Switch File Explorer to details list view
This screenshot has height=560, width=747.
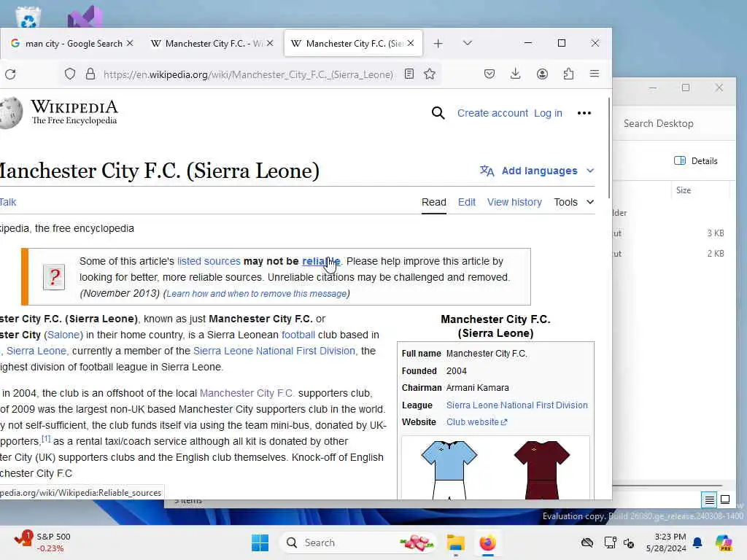[709, 500]
